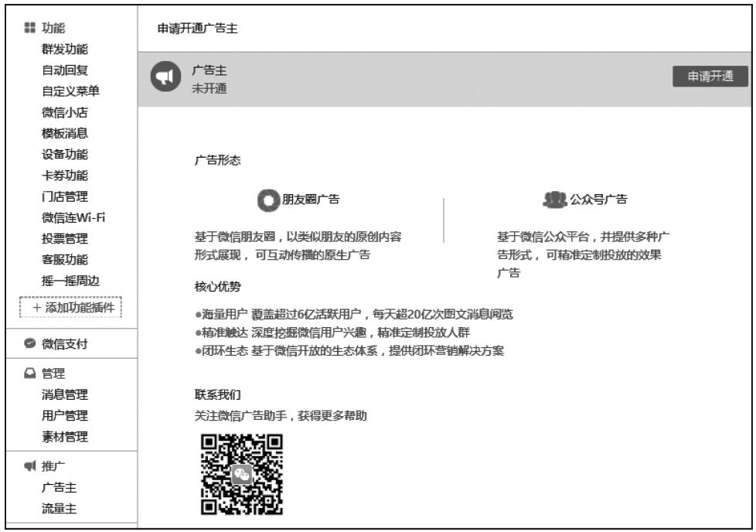Click the 推广 section heading
Image resolution: width=756 pixels, height=532 pixels.
tap(53, 466)
